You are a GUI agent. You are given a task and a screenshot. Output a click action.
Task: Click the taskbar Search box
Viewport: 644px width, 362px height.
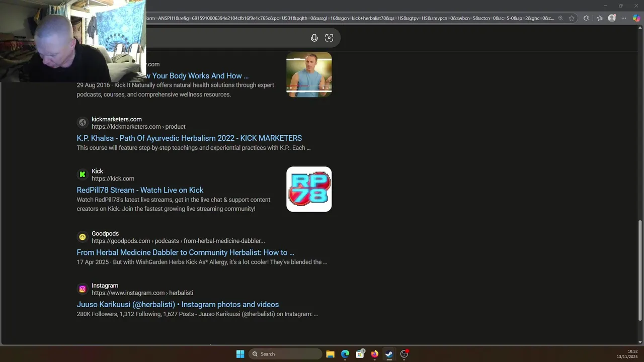[285, 354]
